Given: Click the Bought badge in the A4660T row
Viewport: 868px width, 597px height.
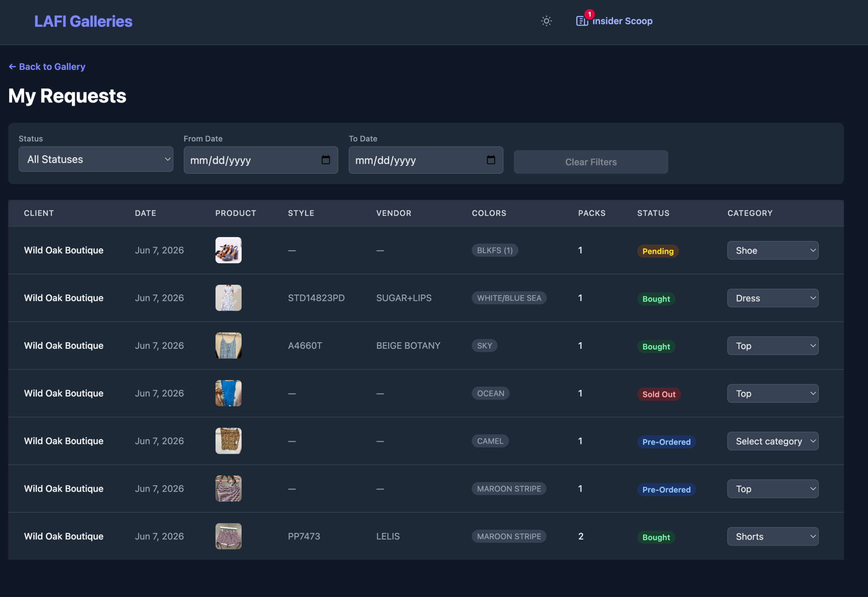Looking at the screenshot, I should (x=656, y=346).
